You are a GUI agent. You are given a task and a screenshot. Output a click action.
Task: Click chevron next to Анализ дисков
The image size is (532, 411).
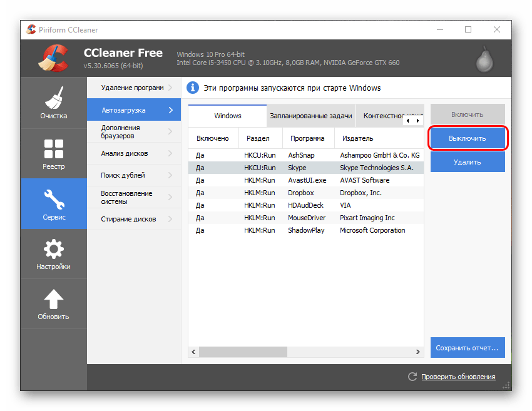tap(170, 153)
